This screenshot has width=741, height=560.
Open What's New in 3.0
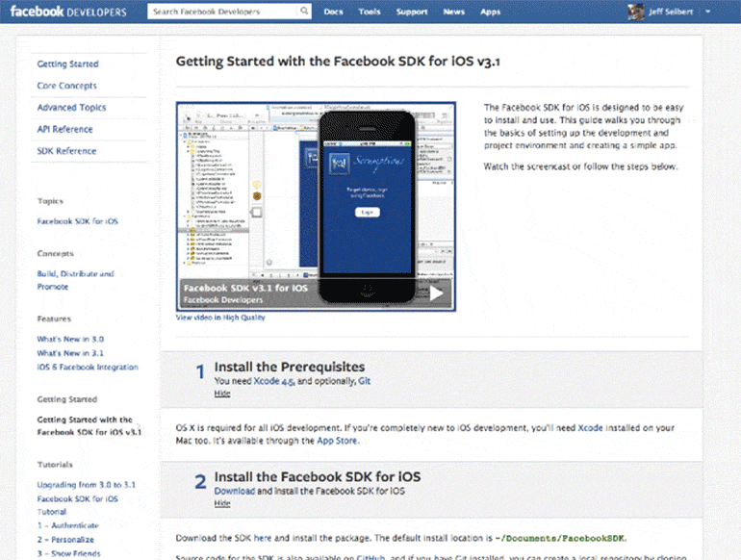click(70, 339)
